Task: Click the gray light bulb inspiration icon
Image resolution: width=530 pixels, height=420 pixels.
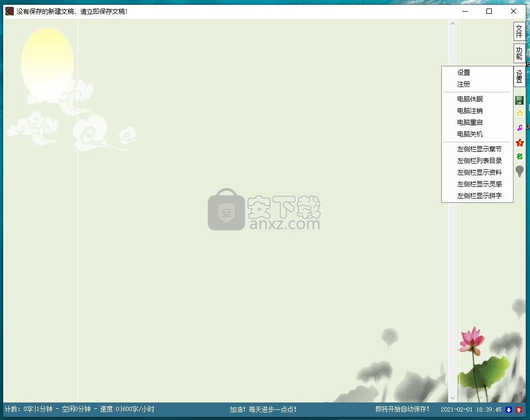Action: pyautogui.click(x=519, y=171)
